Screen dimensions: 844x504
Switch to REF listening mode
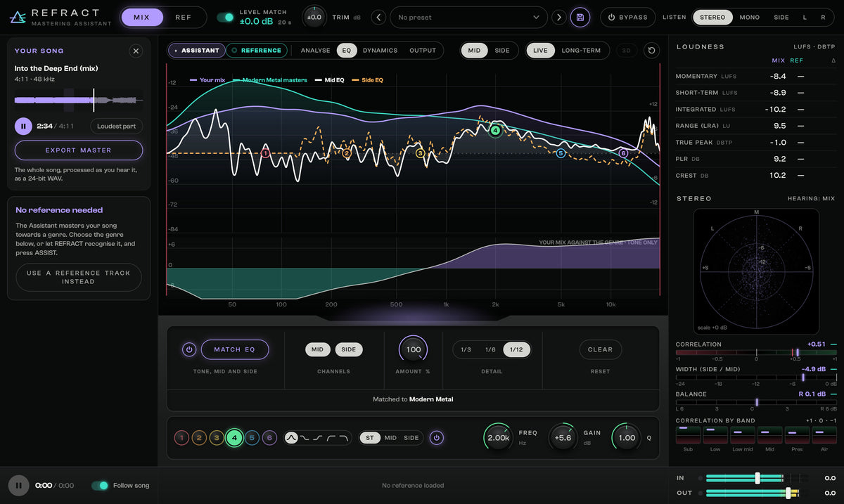(x=184, y=17)
